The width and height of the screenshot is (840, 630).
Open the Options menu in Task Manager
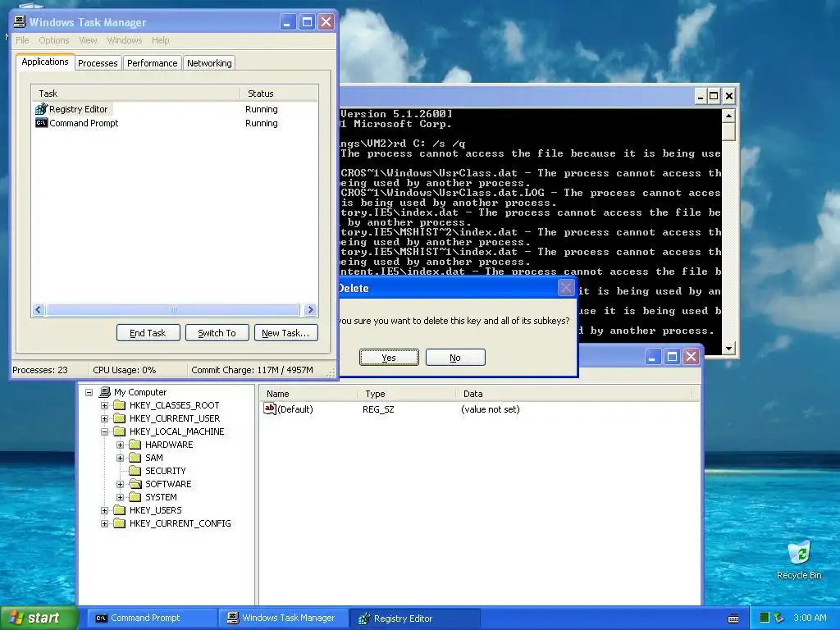[54, 41]
